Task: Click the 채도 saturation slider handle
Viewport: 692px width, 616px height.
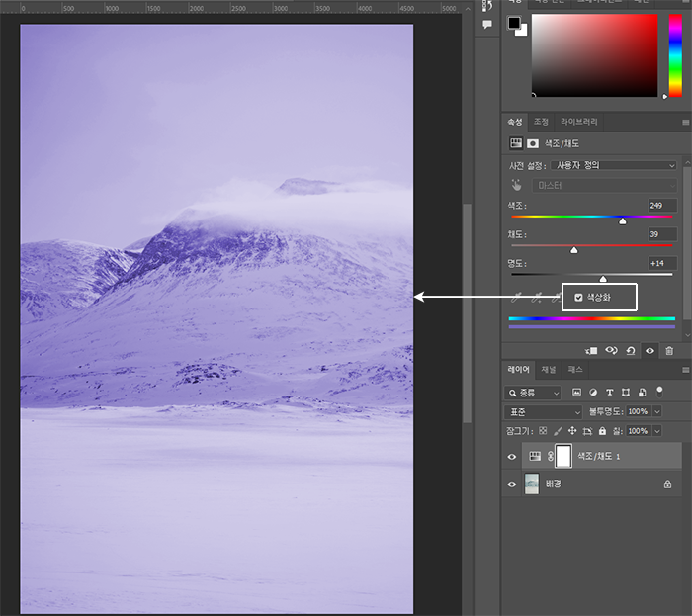Action: coord(573,250)
